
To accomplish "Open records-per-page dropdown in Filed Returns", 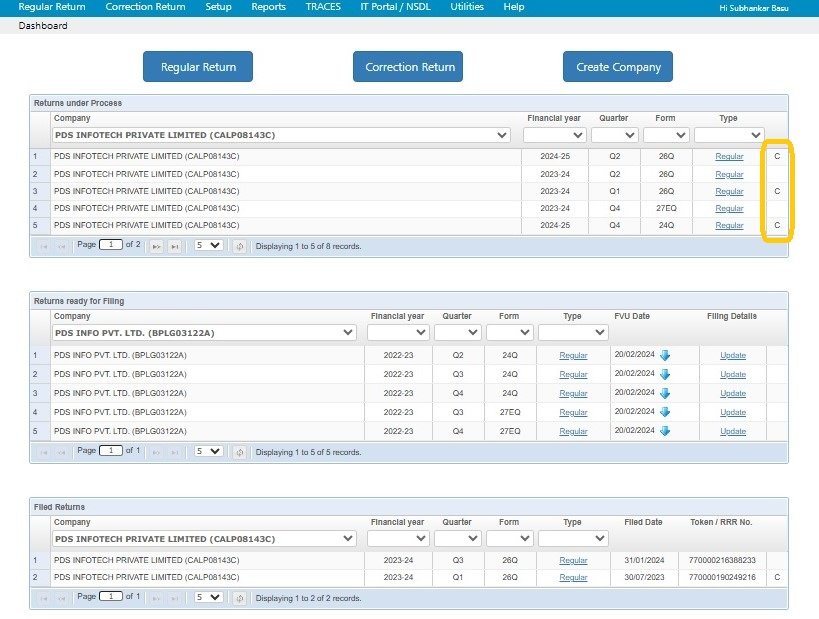I will (x=207, y=597).
